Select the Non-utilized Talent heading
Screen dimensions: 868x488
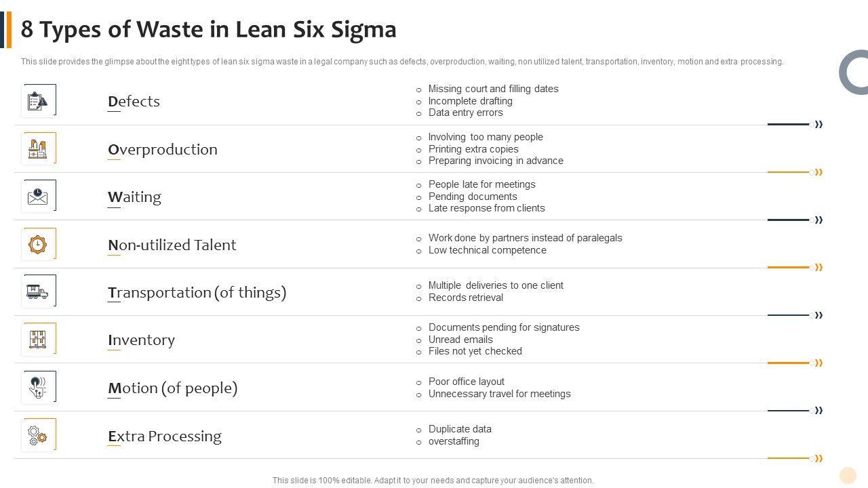(172, 245)
